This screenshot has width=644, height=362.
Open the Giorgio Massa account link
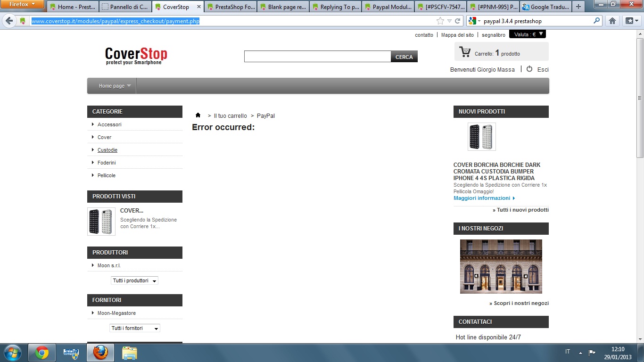click(496, 69)
